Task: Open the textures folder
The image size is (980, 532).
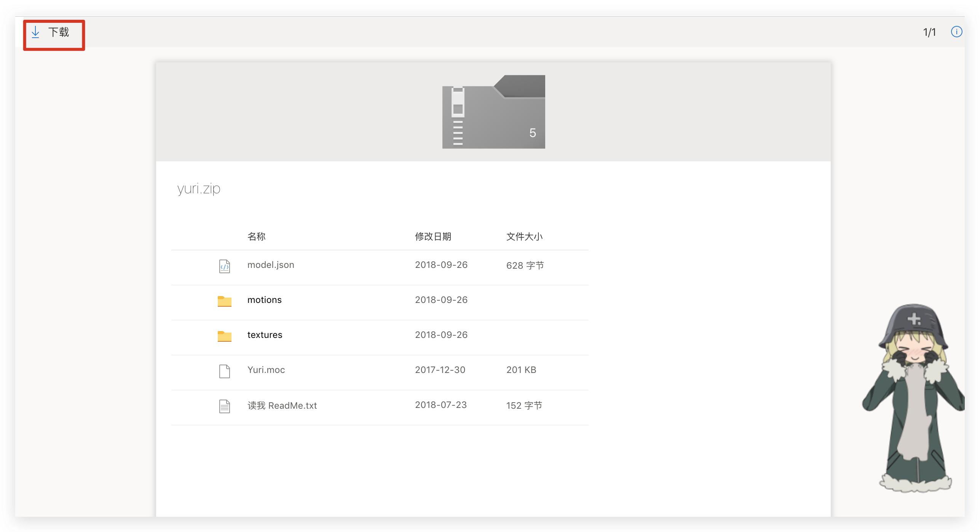Action: (x=265, y=335)
